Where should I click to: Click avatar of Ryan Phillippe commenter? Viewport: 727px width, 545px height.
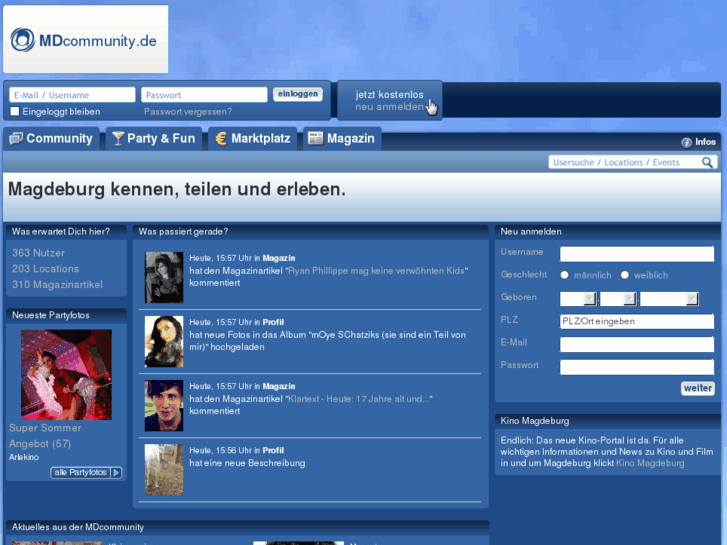164,277
